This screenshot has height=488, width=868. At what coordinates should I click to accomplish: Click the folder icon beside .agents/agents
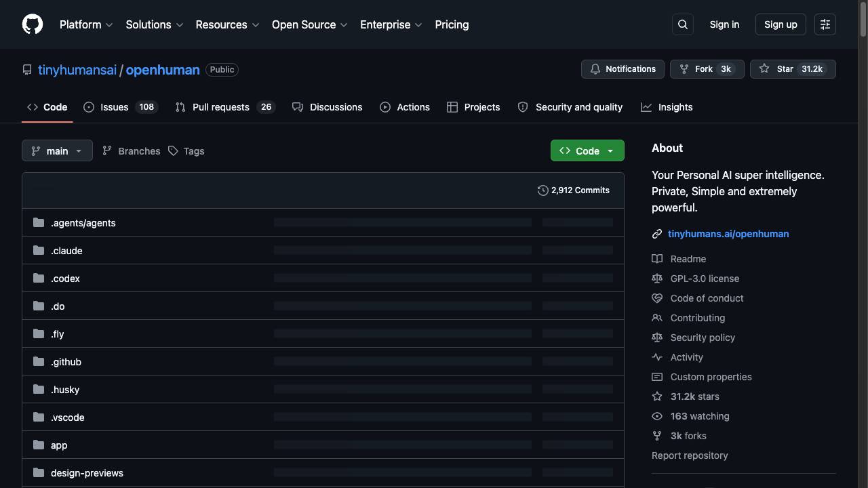tap(39, 222)
